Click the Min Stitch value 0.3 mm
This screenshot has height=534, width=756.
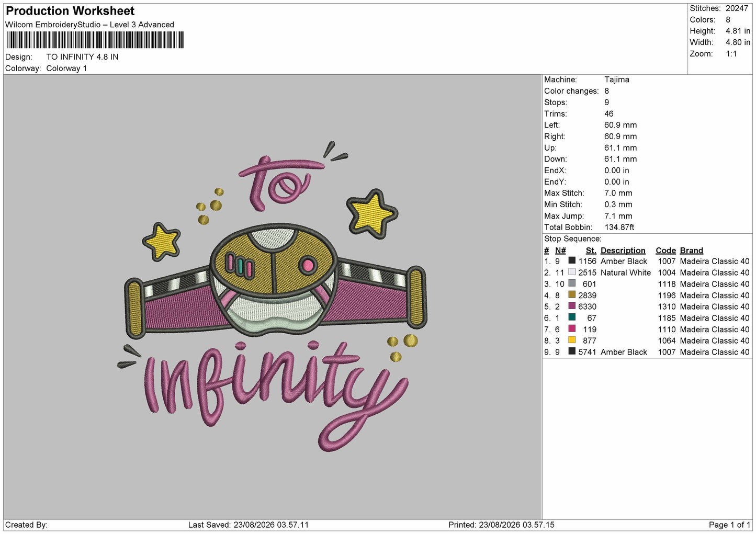[618, 204]
